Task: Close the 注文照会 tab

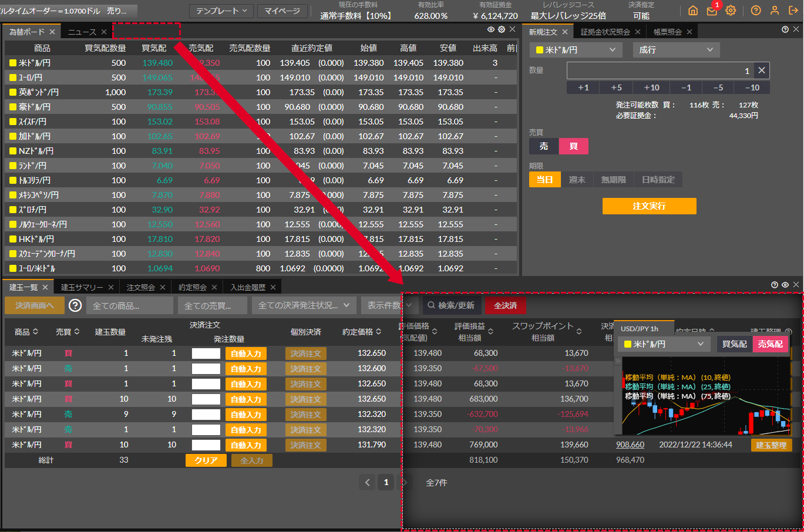Action: (x=163, y=287)
